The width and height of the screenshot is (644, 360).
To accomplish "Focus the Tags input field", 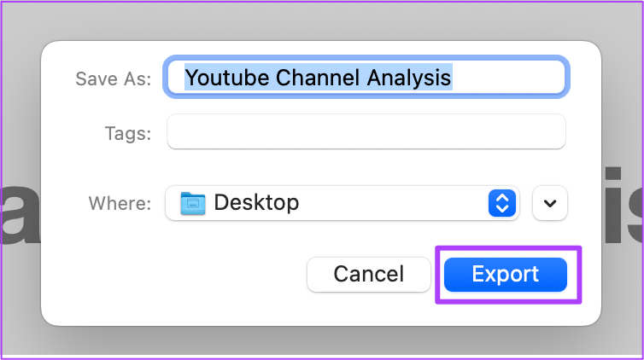I will [366, 131].
